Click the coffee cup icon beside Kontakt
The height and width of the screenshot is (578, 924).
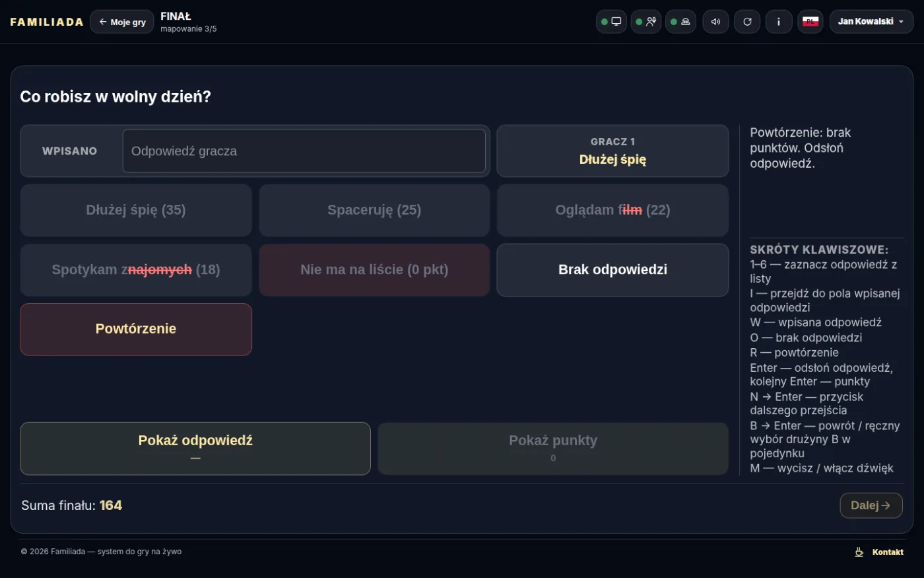click(859, 552)
